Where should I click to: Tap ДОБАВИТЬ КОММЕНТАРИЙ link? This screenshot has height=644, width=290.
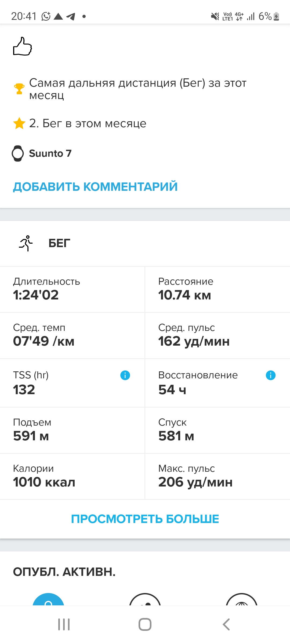click(x=95, y=187)
